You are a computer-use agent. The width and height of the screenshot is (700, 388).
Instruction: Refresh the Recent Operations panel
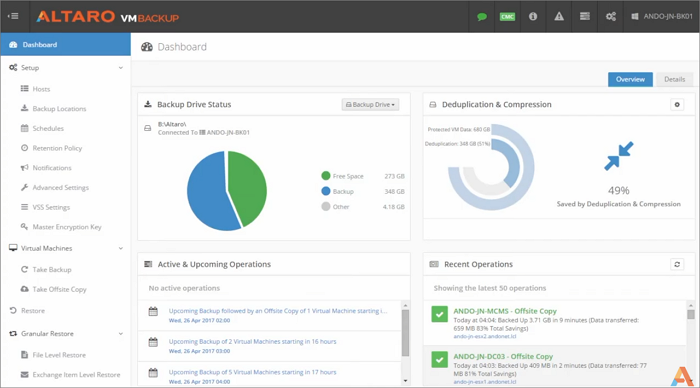tap(677, 264)
